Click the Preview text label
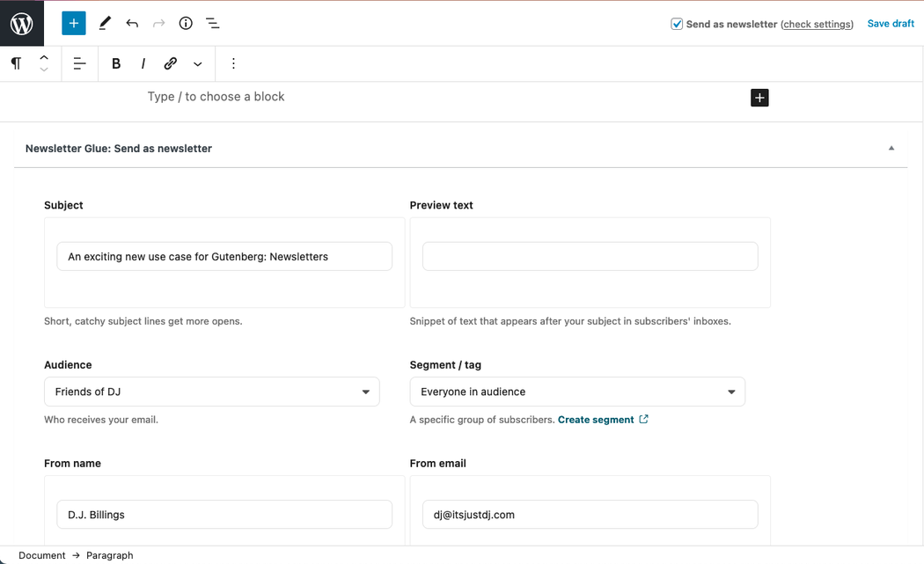The width and height of the screenshot is (924, 564). 442,205
